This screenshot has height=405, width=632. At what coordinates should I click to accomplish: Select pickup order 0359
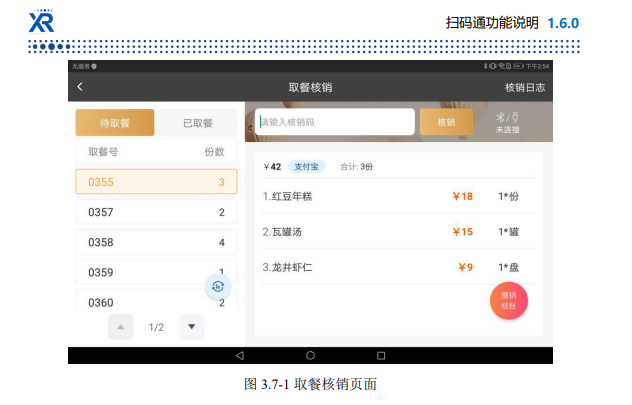[x=156, y=272]
